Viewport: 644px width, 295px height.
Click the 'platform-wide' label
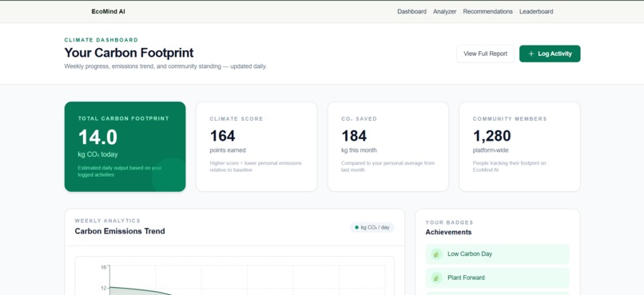[491, 150]
